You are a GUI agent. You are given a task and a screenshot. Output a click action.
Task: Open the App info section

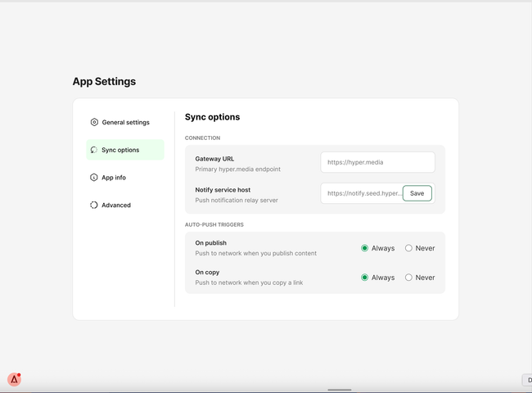[114, 178]
